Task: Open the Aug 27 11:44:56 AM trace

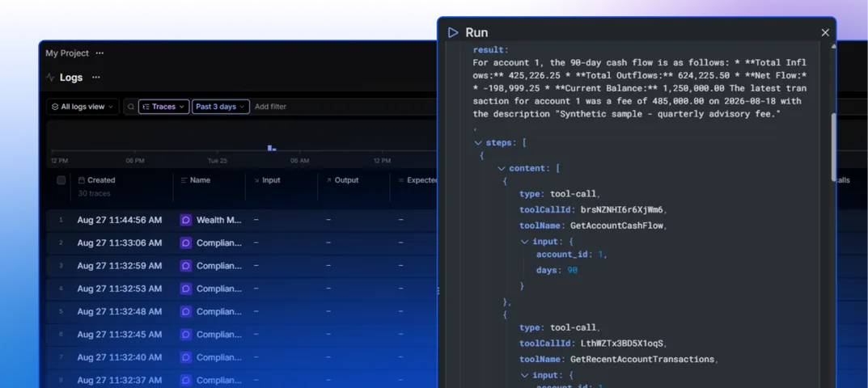Action: 120,221
